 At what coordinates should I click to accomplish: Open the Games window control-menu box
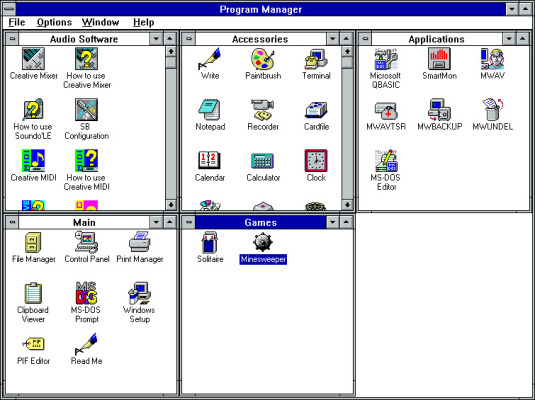189,223
